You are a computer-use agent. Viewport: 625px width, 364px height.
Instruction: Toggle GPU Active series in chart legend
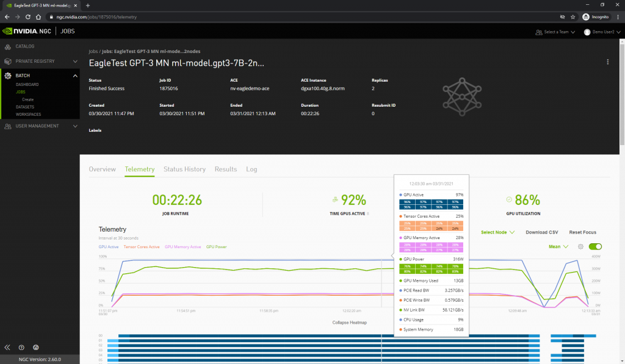[x=109, y=247]
